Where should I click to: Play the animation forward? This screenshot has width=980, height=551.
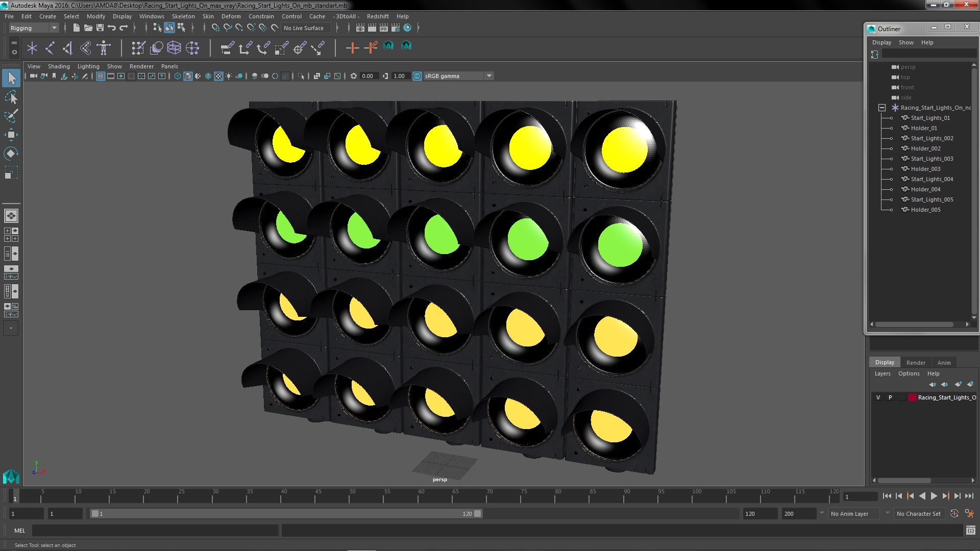point(934,496)
